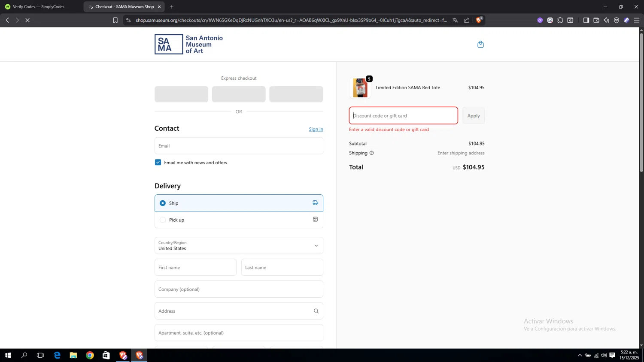Click the shipping help question mark icon

372,153
